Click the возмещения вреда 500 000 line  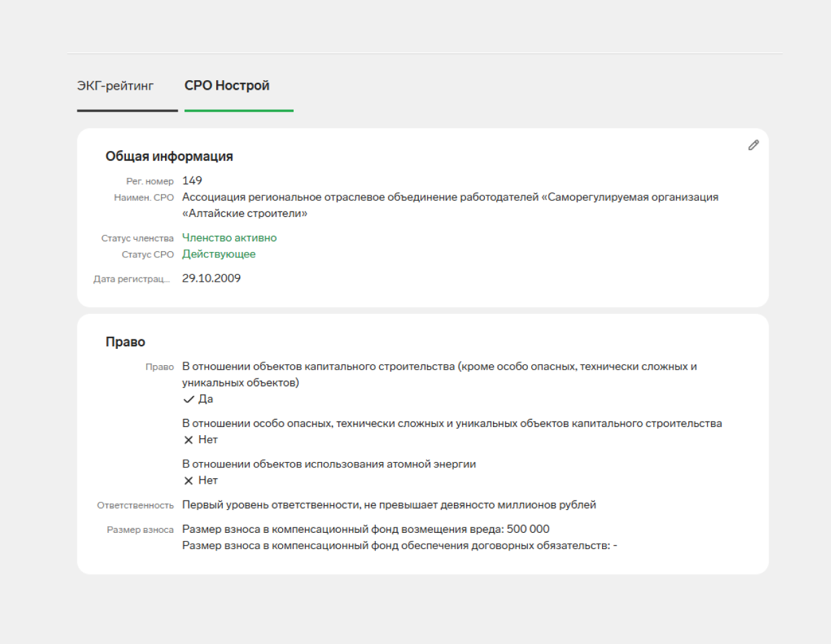coord(366,529)
